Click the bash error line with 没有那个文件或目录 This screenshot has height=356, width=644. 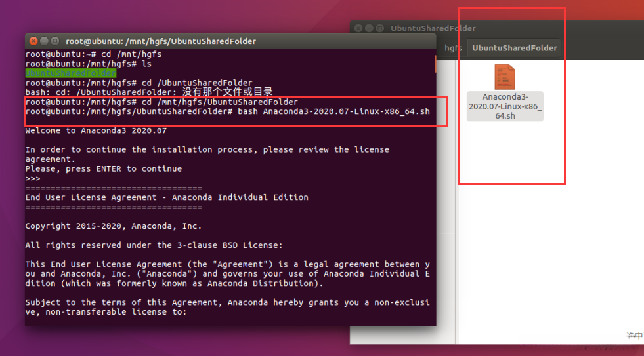(x=149, y=92)
